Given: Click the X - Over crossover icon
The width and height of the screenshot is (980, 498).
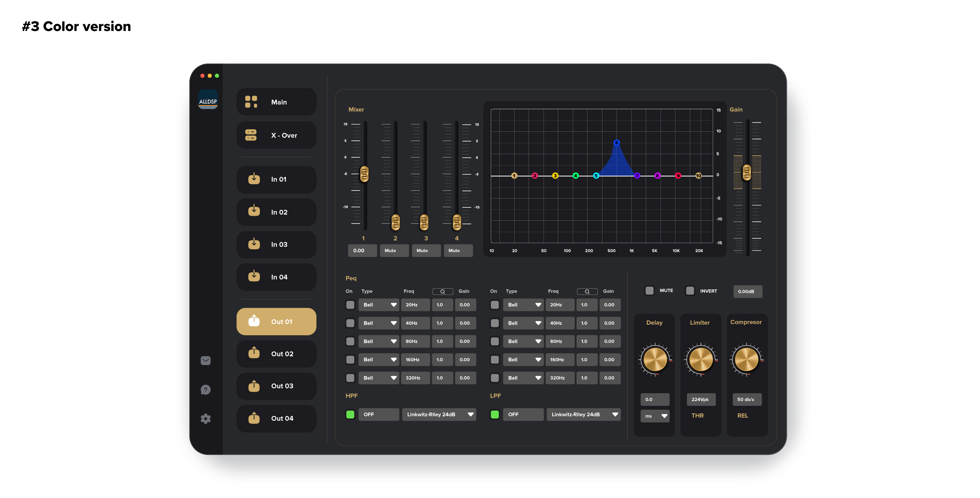Looking at the screenshot, I should coord(251,135).
